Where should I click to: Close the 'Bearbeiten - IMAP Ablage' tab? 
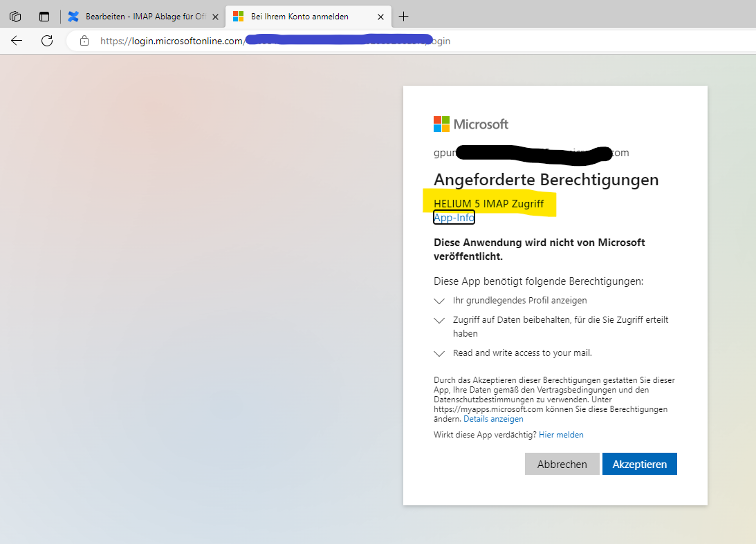coord(215,17)
